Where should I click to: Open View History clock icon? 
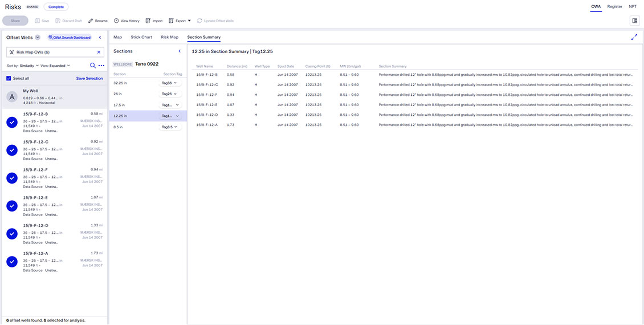116,21
